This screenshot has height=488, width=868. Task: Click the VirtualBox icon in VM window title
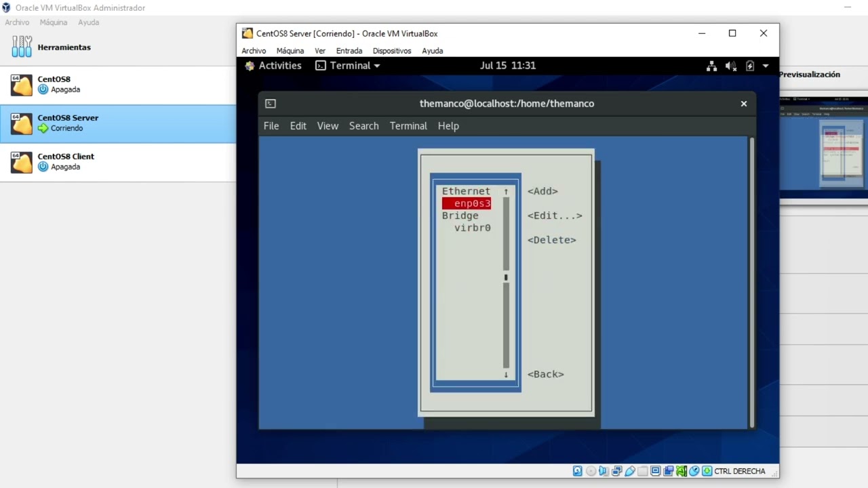(x=248, y=33)
